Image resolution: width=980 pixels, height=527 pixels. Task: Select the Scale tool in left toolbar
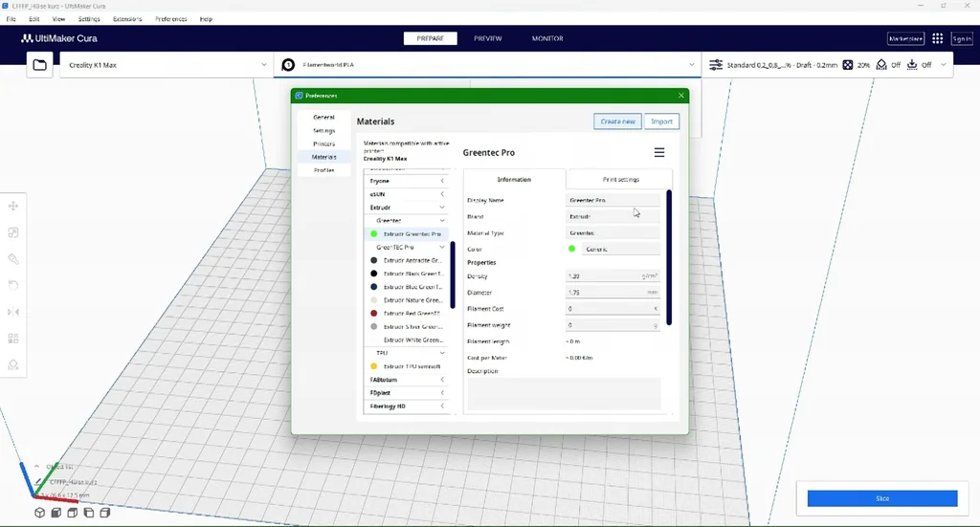point(13,233)
